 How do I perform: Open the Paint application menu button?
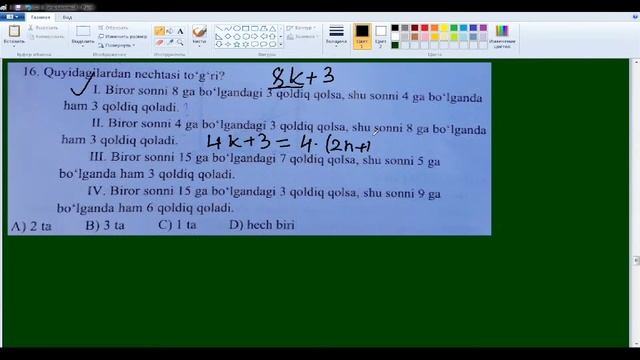12,17
